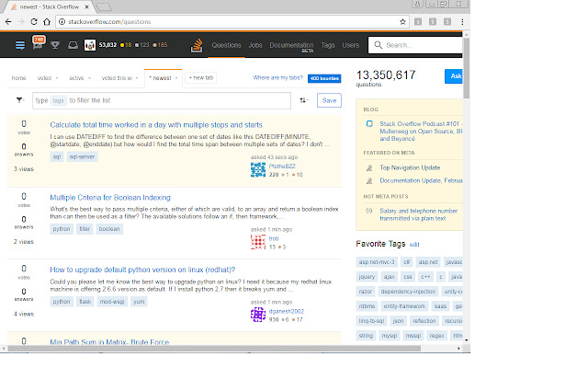Switch to the home tab
This screenshot has width=588, height=368.
(x=18, y=77)
